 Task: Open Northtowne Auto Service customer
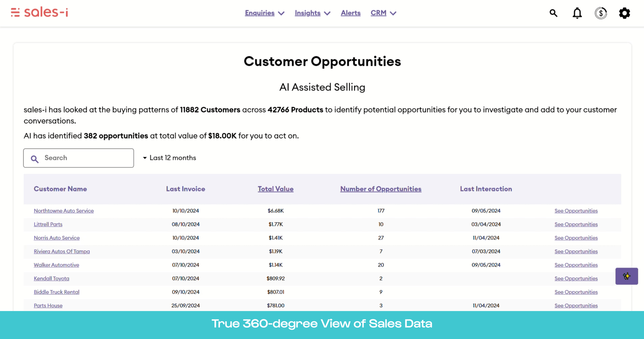pos(64,211)
